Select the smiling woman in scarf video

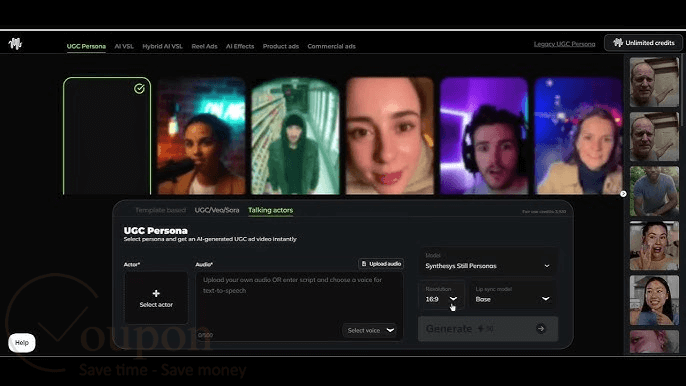click(578, 136)
